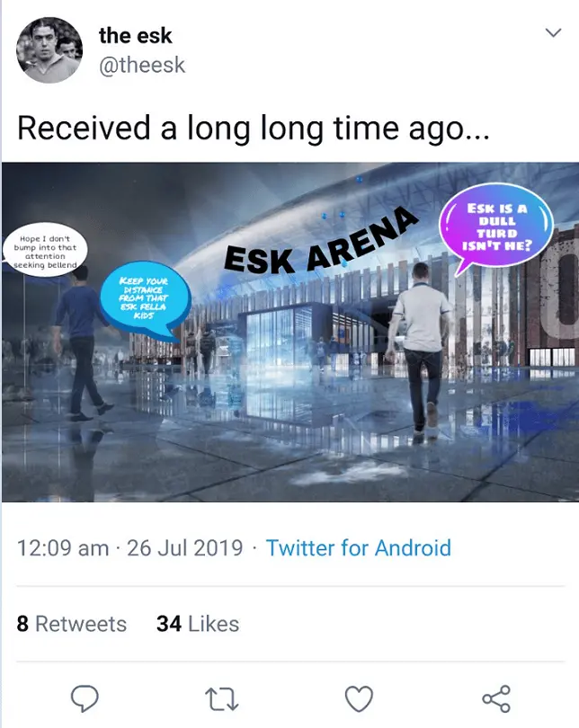The image size is (579, 728).
Task: Open the esk's profile avatar photo
Action: 49,50
